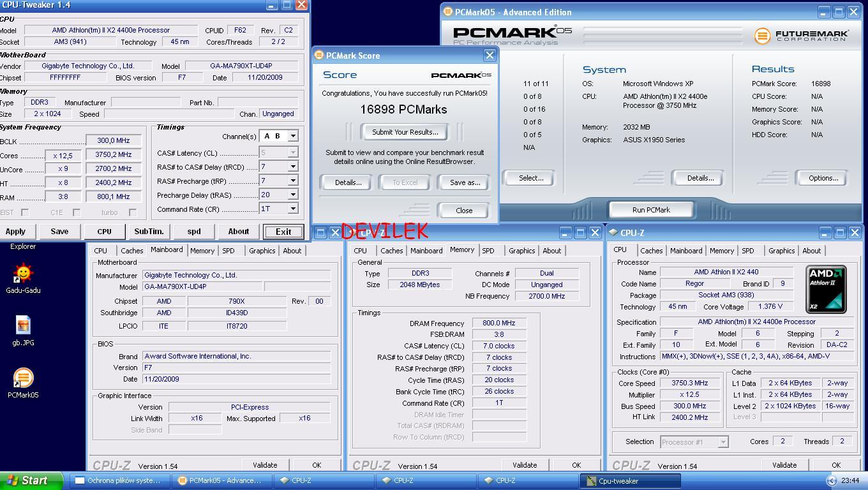Open the About tab in CPU-Tweaker
The height and width of the screenshot is (490, 868).
coord(238,232)
